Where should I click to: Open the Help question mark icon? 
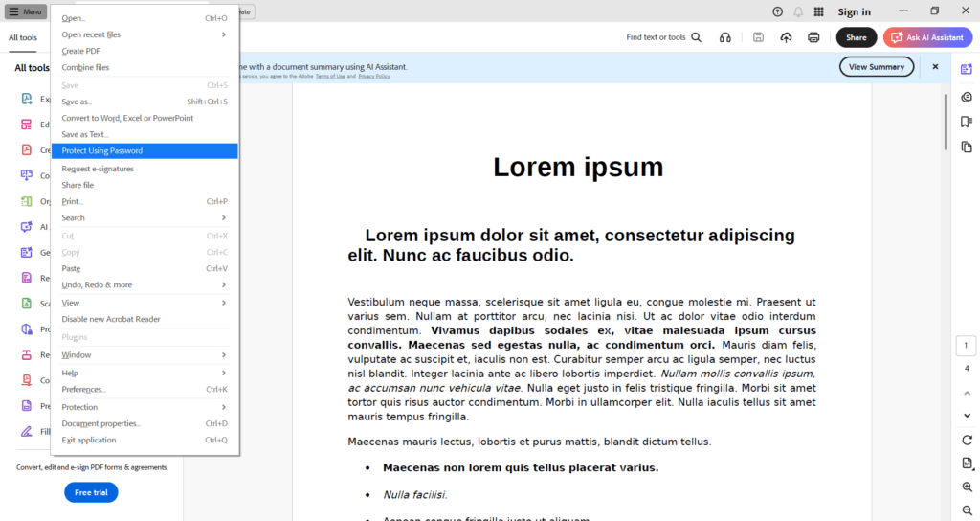tap(777, 11)
